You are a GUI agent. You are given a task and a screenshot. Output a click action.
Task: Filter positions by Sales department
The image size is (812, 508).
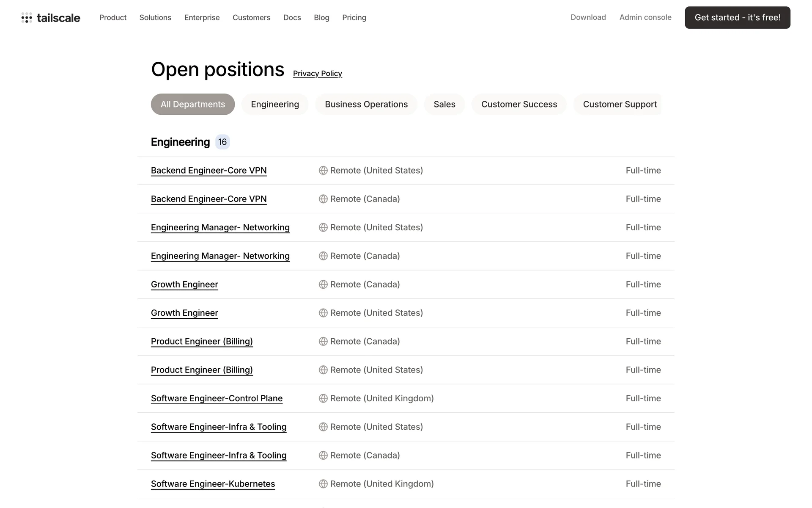pyautogui.click(x=444, y=105)
